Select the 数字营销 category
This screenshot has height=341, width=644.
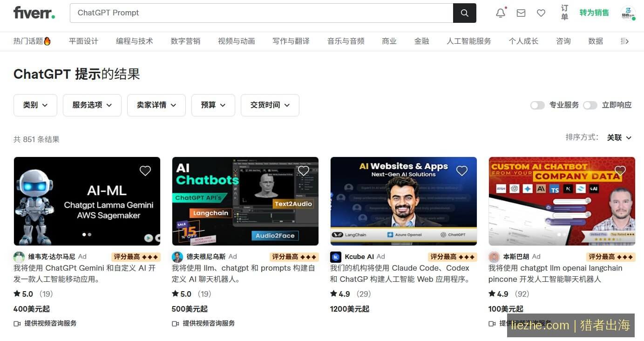[185, 41]
